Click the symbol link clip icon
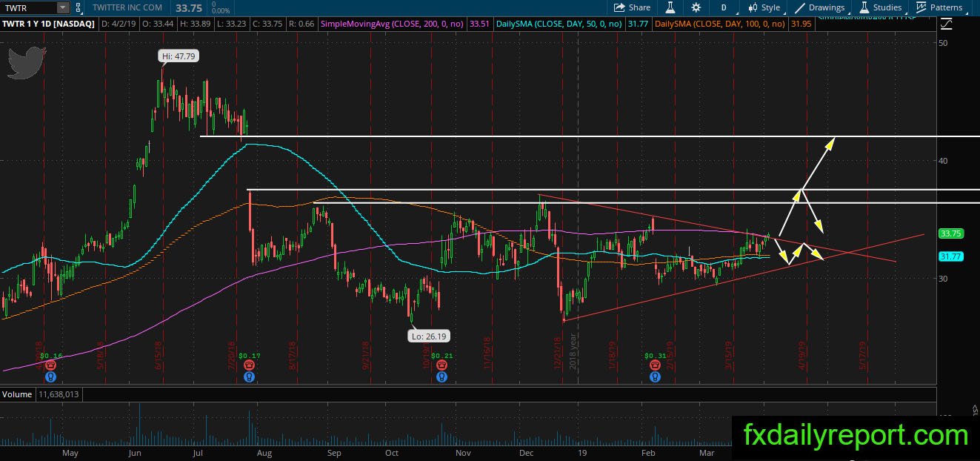The image size is (980, 461). coord(78,7)
